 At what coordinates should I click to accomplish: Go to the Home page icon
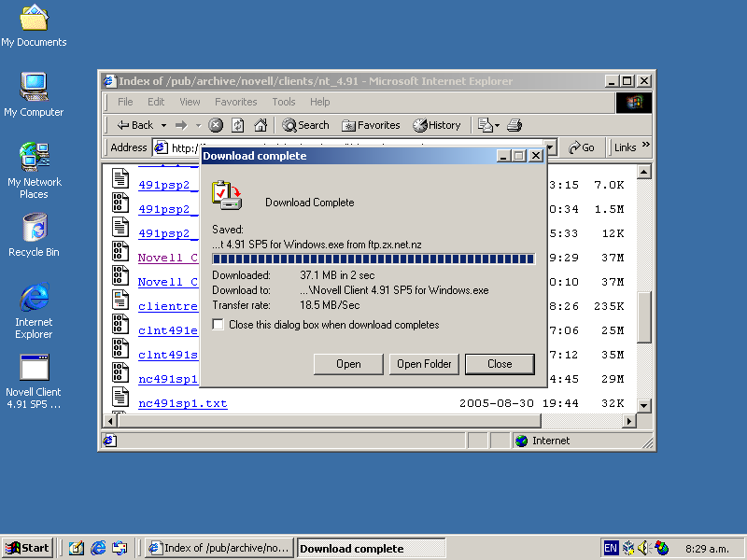coord(261,125)
